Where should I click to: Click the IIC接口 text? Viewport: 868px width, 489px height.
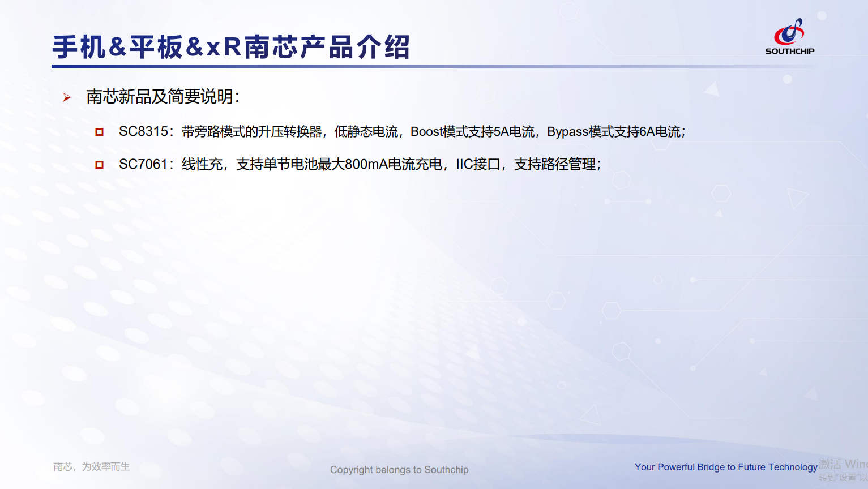coord(478,165)
